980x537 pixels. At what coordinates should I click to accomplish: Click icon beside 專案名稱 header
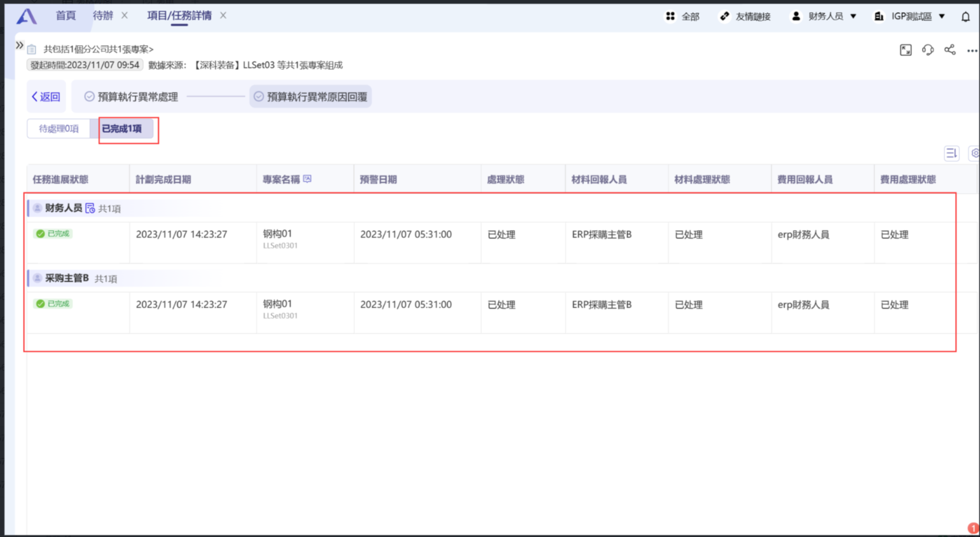307,179
